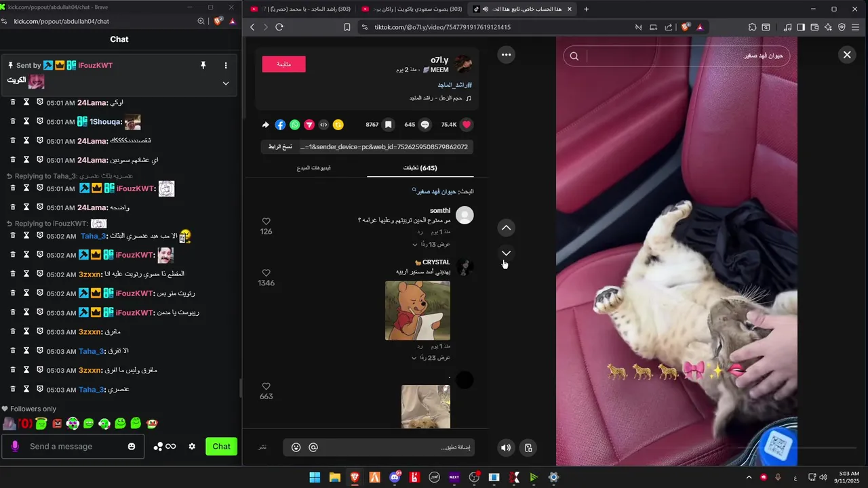Image resolution: width=868 pixels, height=488 pixels.
Task: Click the purple microphone icon in chat
Action: click(x=15, y=446)
